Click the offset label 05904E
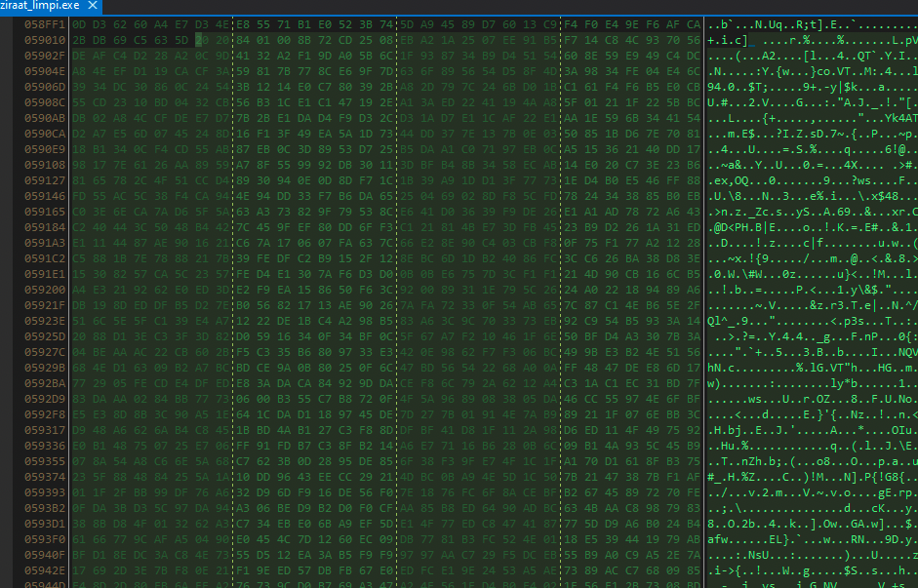Viewport: 918px width, 588px height. point(45,71)
